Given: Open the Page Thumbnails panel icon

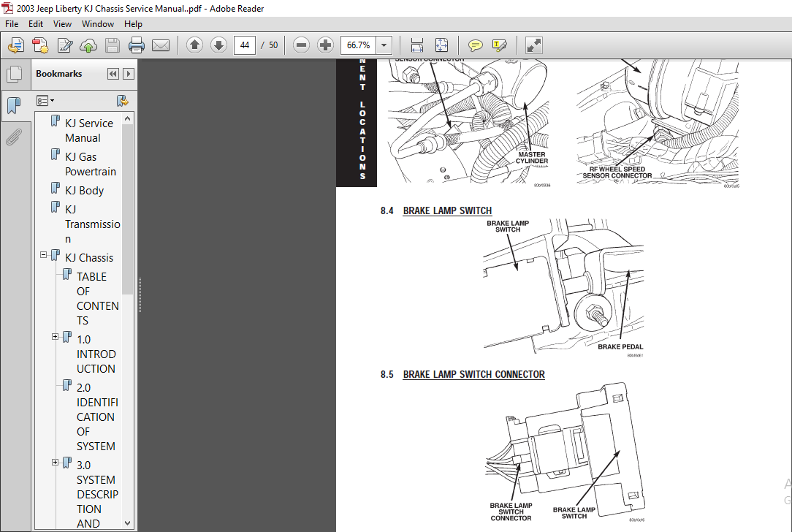Looking at the screenshot, I should 14,75.
